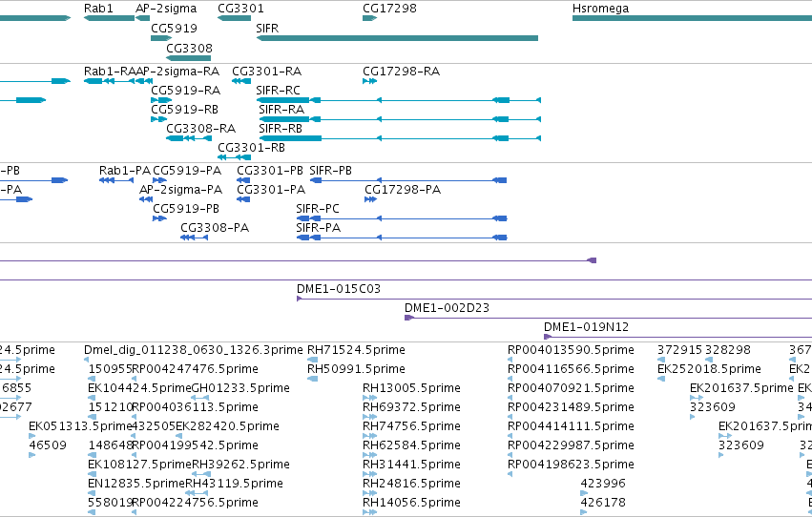Select the CG3301-PA protein label
The height and width of the screenshot is (517, 812).
[x=271, y=190]
